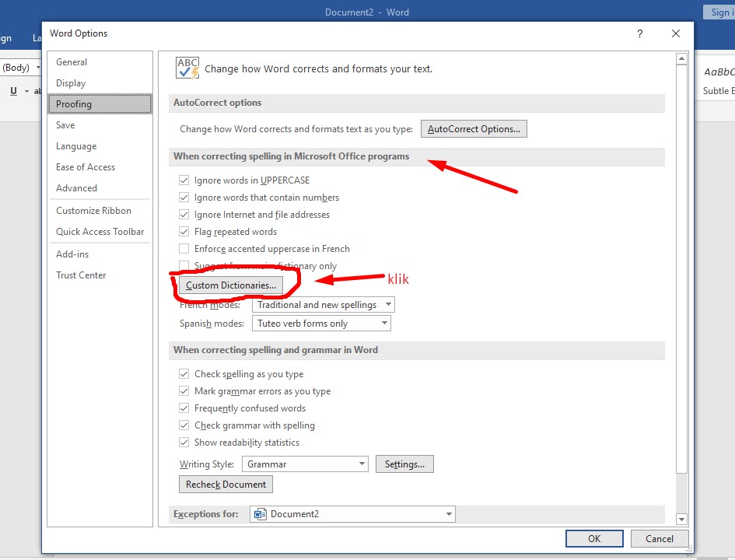
Task: Uncheck Ignore words in UPPERCASE
Action: pyautogui.click(x=184, y=180)
